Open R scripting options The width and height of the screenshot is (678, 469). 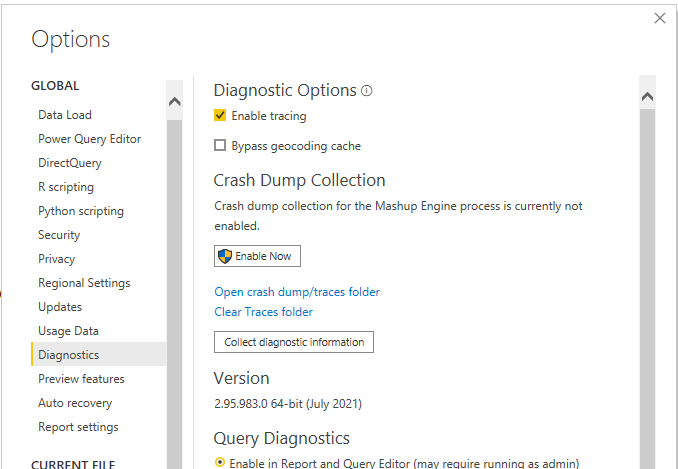tap(66, 187)
